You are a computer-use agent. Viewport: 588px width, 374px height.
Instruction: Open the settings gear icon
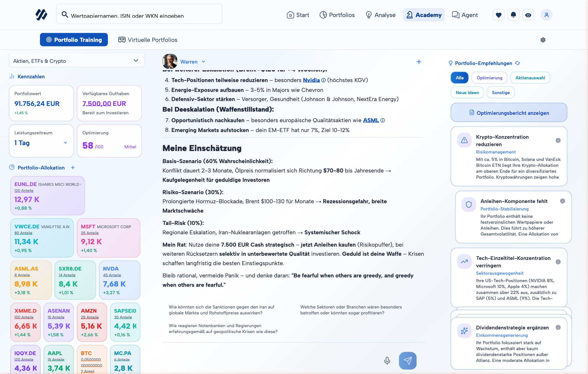pos(543,40)
